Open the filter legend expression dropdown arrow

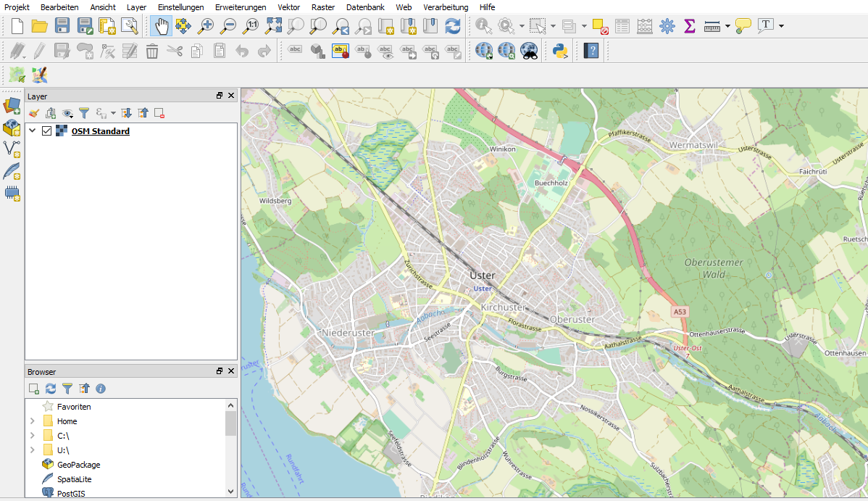coord(113,113)
